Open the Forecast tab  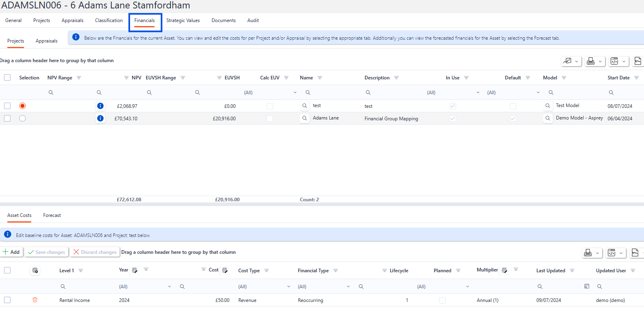[x=52, y=215]
